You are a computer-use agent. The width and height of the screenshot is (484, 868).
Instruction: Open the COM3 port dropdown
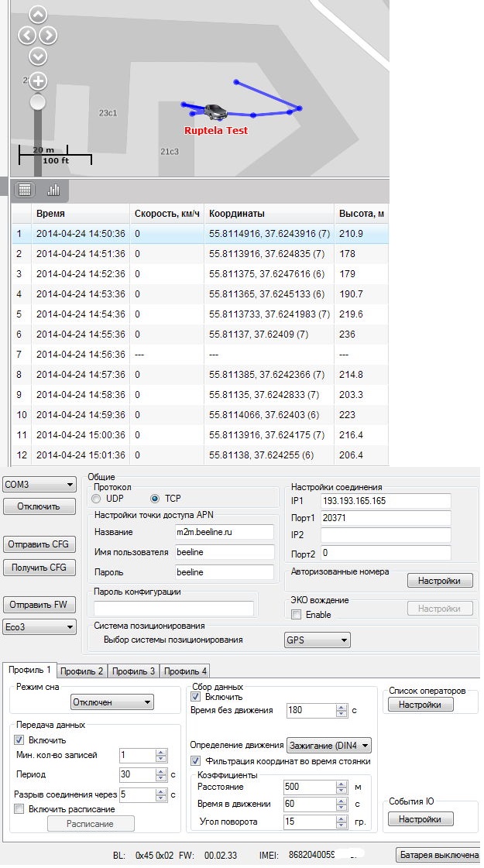[x=39, y=485]
